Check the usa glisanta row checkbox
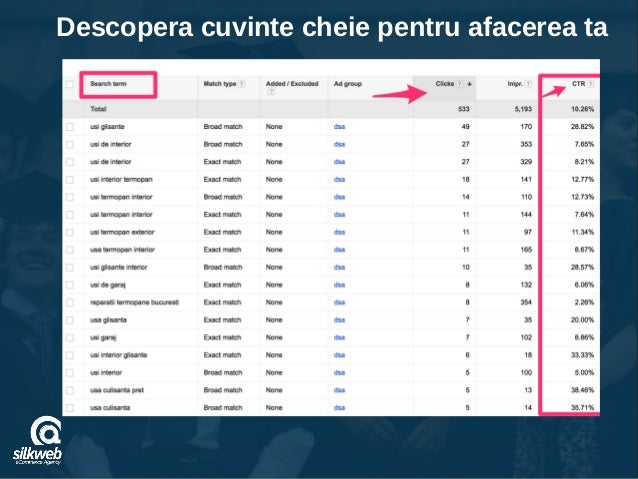This screenshot has width=638, height=479. pyautogui.click(x=70, y=320)
